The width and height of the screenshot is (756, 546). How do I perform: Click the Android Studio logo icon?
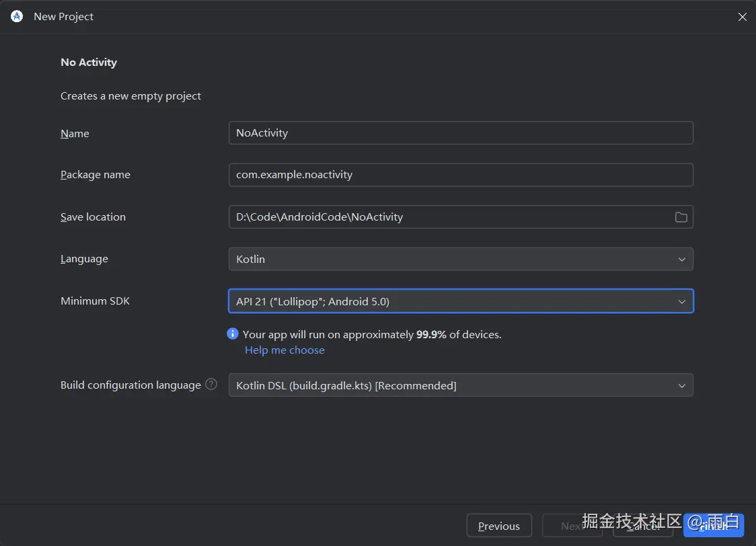pyautogui.click(x=17, y=16)
